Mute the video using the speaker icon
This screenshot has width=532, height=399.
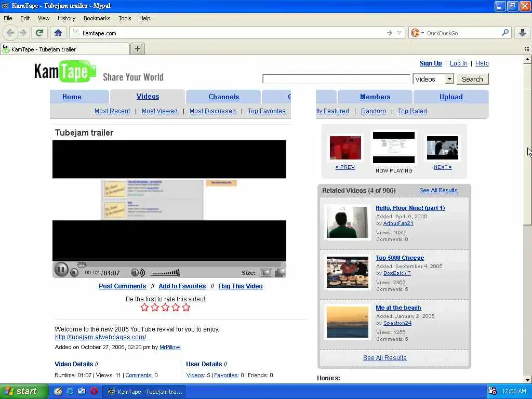138,272
